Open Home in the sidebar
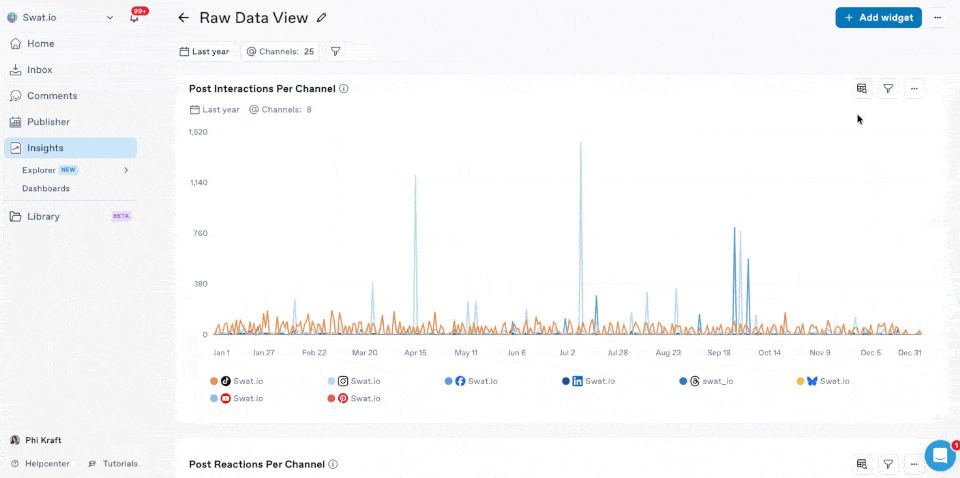This screenshot has height=478, width=960. [x=70, y=44]
